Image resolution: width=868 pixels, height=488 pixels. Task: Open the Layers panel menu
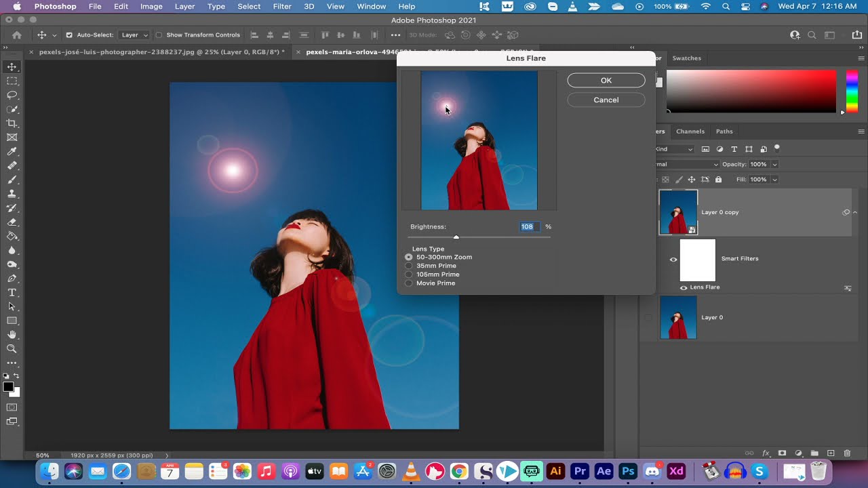click(x=861, y=131)
